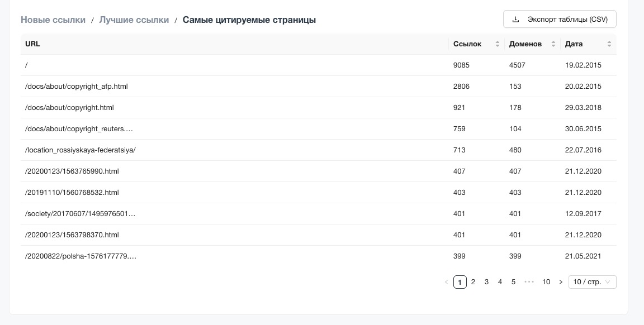The height and width of the screenshot is (325, 644).
Task: Click domains count 4507
Action: click(x=517, y=65)
